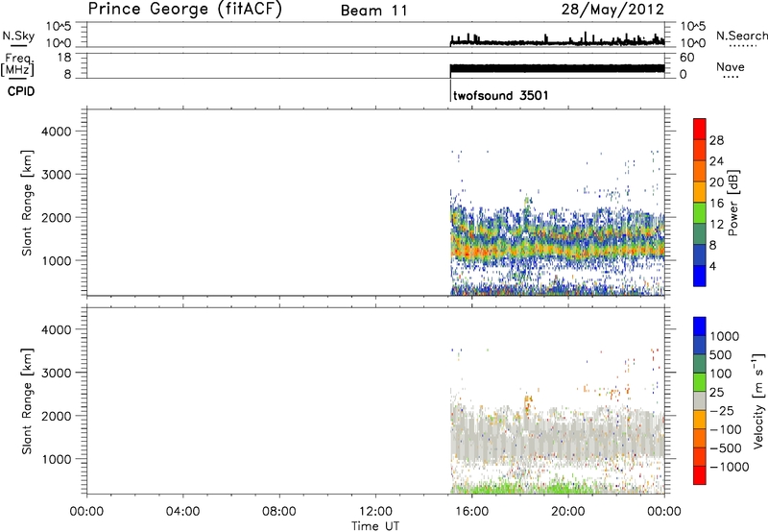Click the "18" frequency axis tick
The image size is (768, 532).
point(64,58)
